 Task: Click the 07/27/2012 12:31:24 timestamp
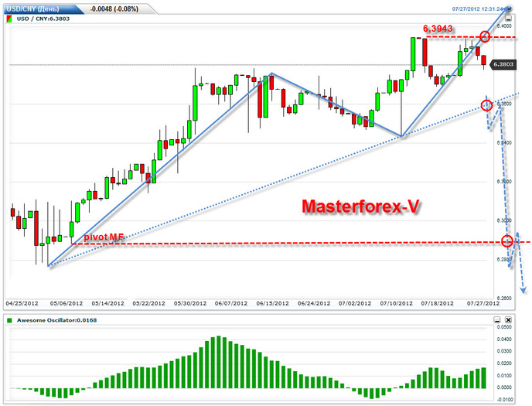tap(477, 9)
